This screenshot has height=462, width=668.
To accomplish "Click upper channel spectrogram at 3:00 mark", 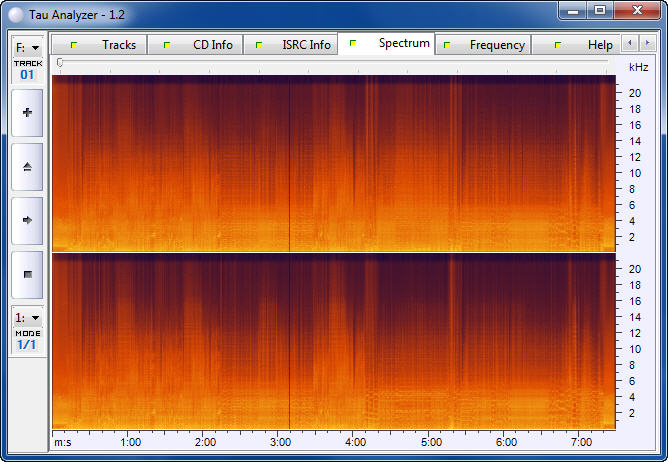I will click(280, 162).
